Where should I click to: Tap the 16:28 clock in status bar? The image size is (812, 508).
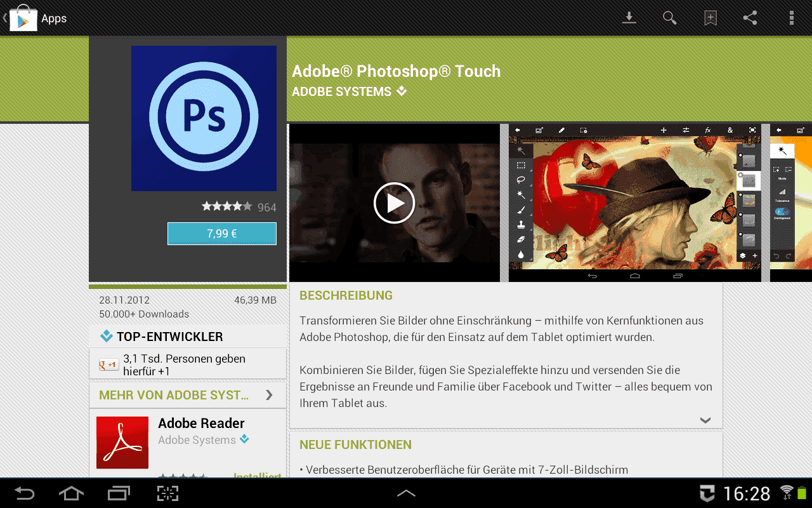tap(747, 493)
